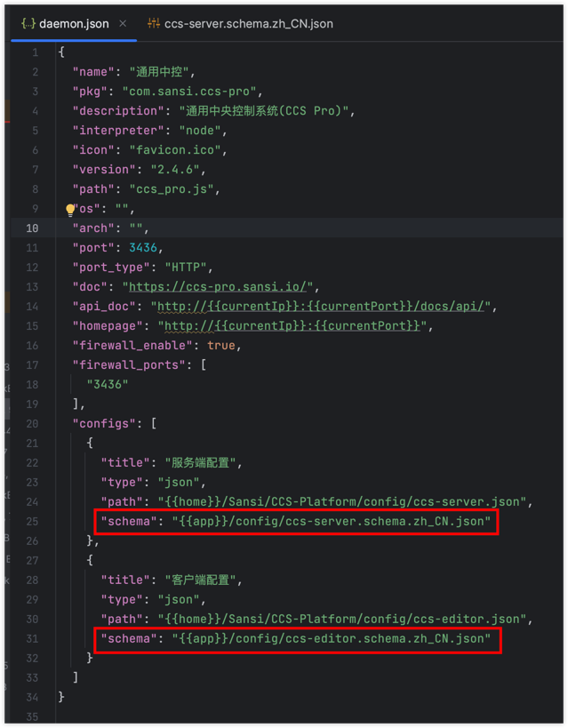Screen dimensions: 568x728
Task: Click line number 10 in gutter
Action: [x=32, y=228]
